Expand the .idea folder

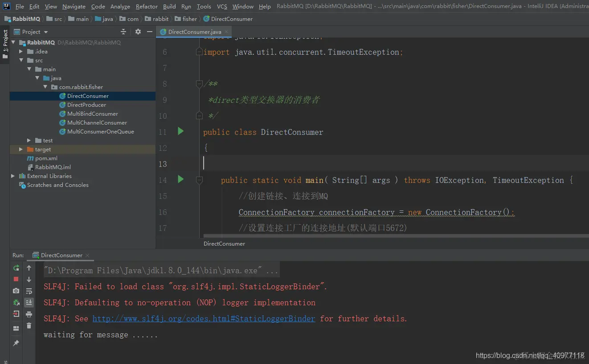[21, 52]
